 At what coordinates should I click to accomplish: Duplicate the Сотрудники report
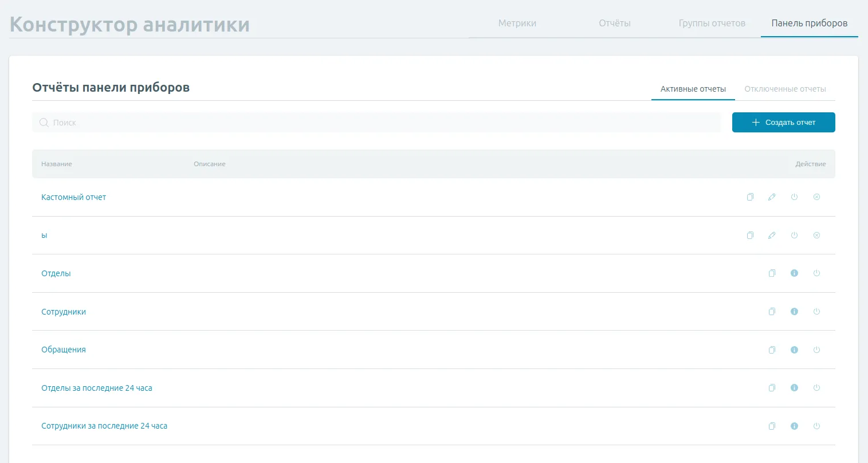[772, 312]
